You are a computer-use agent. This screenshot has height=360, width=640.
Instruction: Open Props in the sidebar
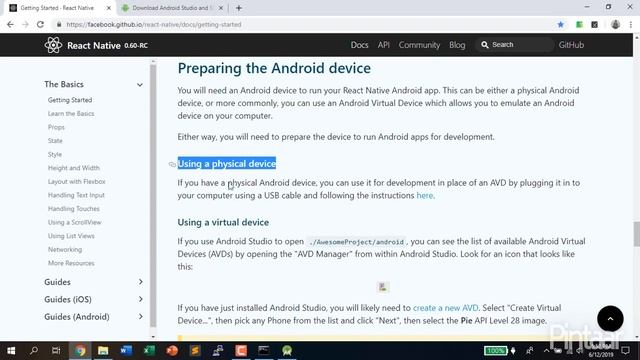[56, 127]
